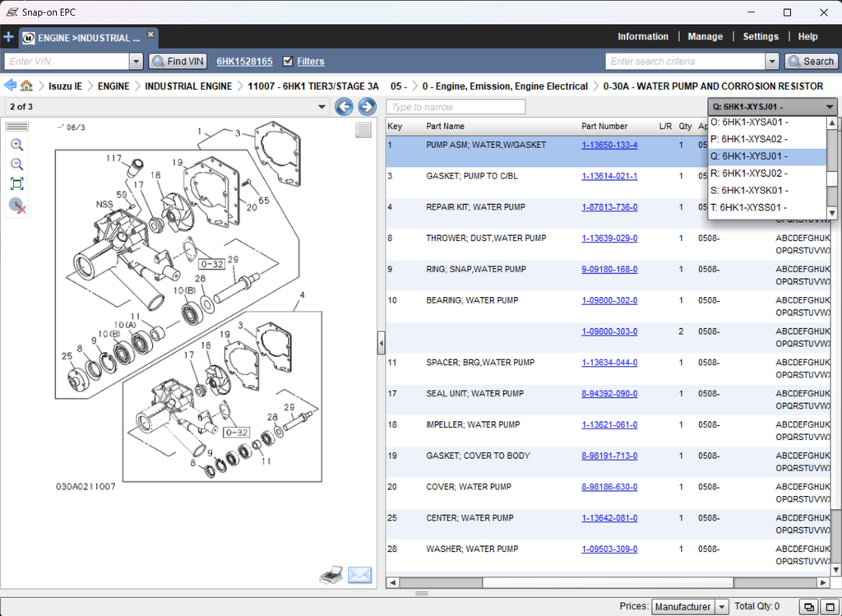The width and height of the screenshot is (842, 616).
Task: Click the Search button
Action: click(x=811, y=61)
